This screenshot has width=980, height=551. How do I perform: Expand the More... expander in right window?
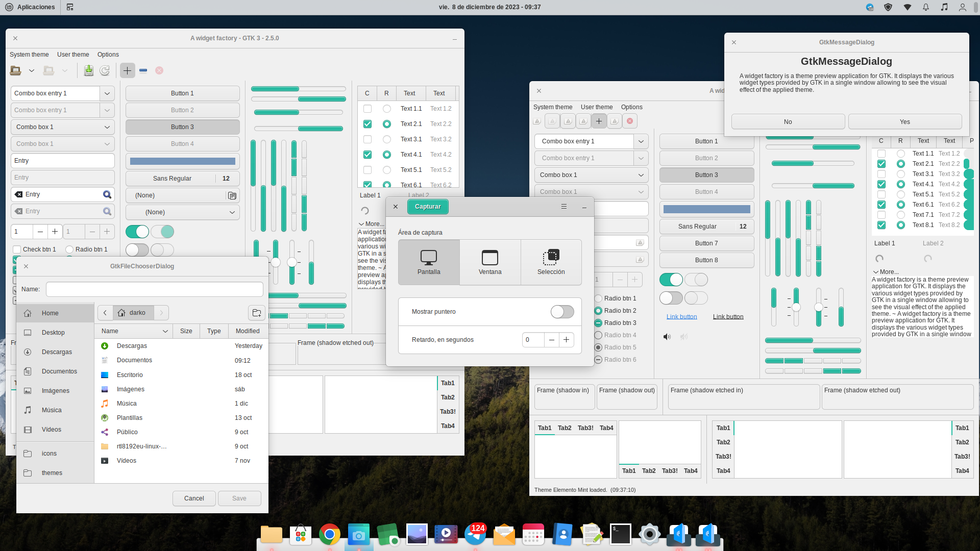point(886,272)
